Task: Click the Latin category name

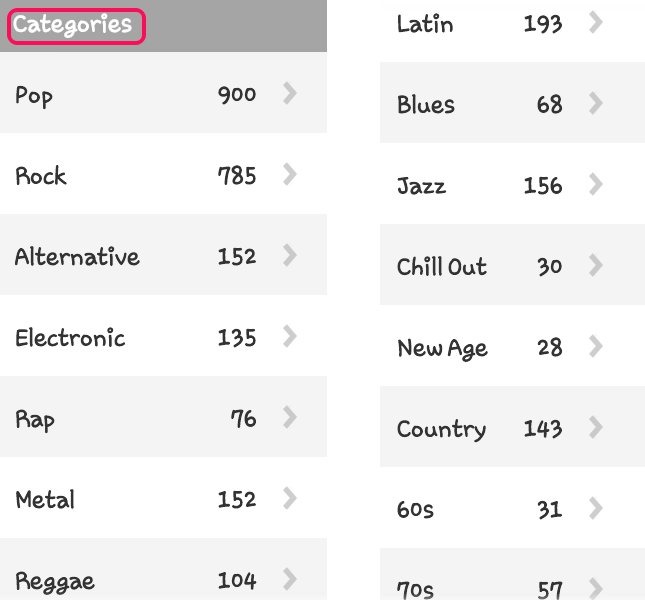Action: 425,24
